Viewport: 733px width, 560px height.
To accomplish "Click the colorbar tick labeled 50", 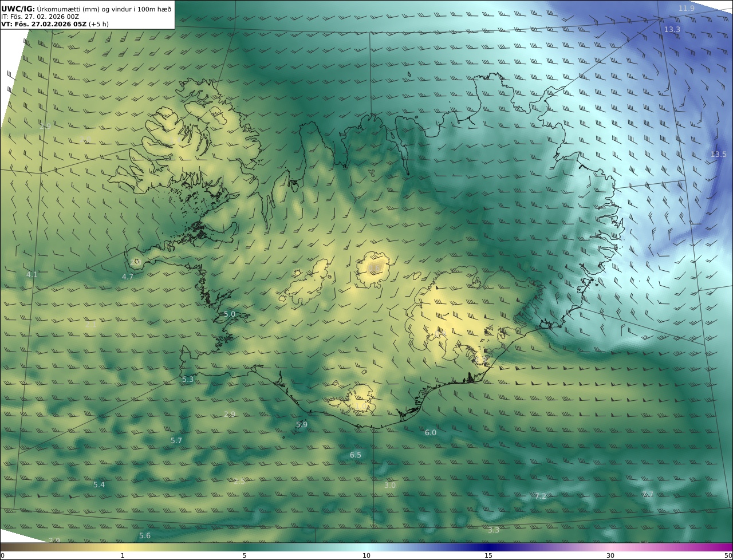I will pos(728,555).
